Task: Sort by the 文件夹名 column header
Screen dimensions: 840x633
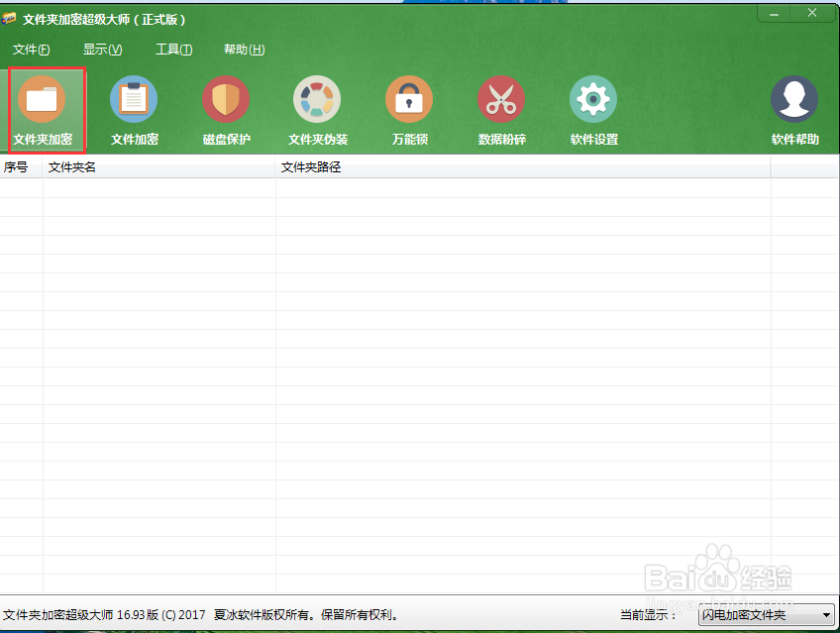Action: (x=158, y=167)
